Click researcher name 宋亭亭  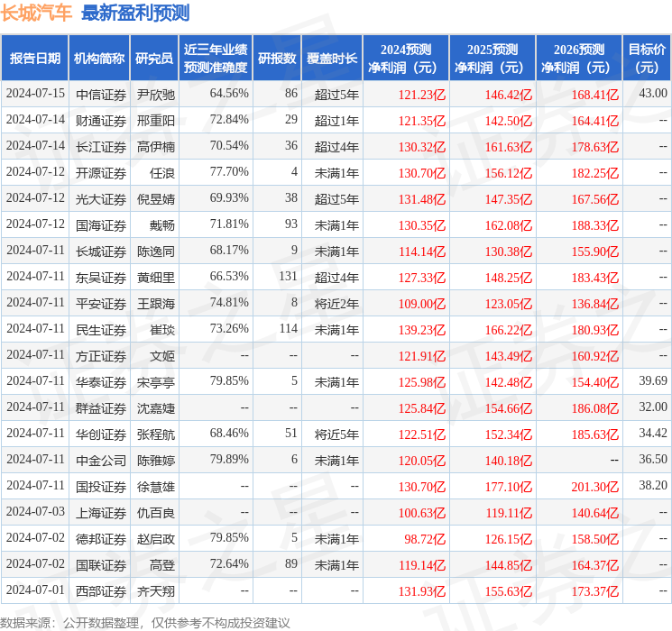155,382
